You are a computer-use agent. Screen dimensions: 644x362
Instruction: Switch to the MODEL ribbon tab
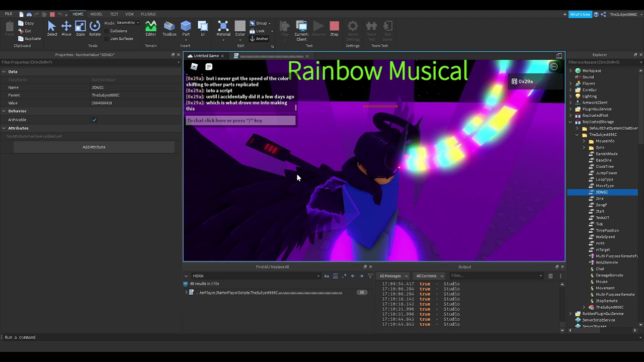[x=96, y=14]
